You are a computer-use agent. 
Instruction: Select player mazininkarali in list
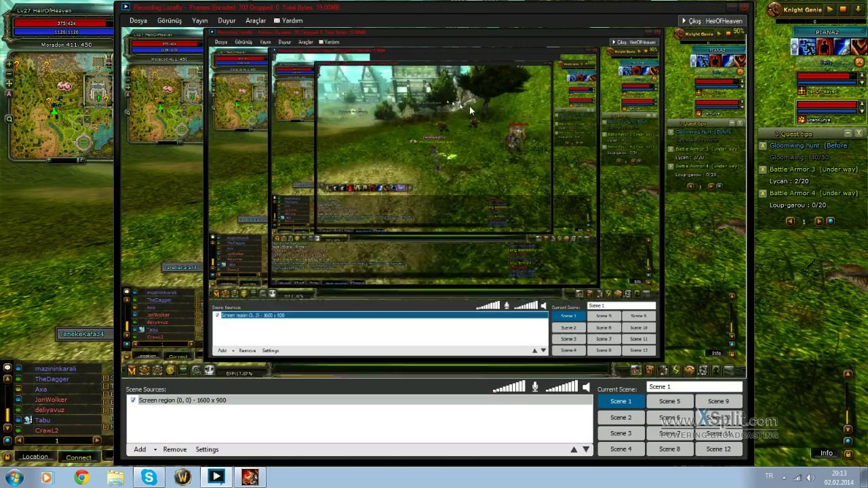[x=56, y=369]
